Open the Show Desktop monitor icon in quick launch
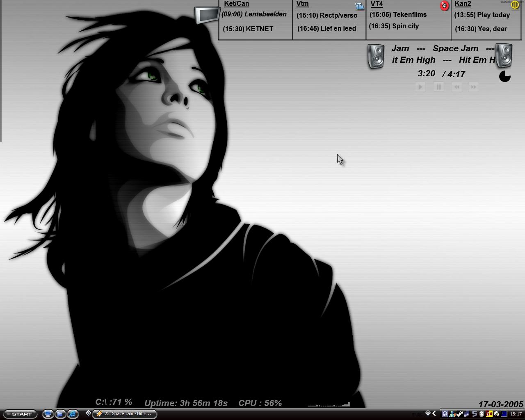The image size is (525, 420). click(x=48, y=414)
